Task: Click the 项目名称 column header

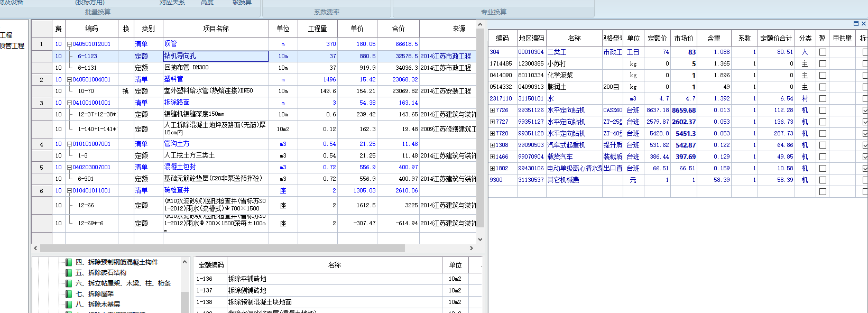Action: pyautogui.click(x=216, y=29)
